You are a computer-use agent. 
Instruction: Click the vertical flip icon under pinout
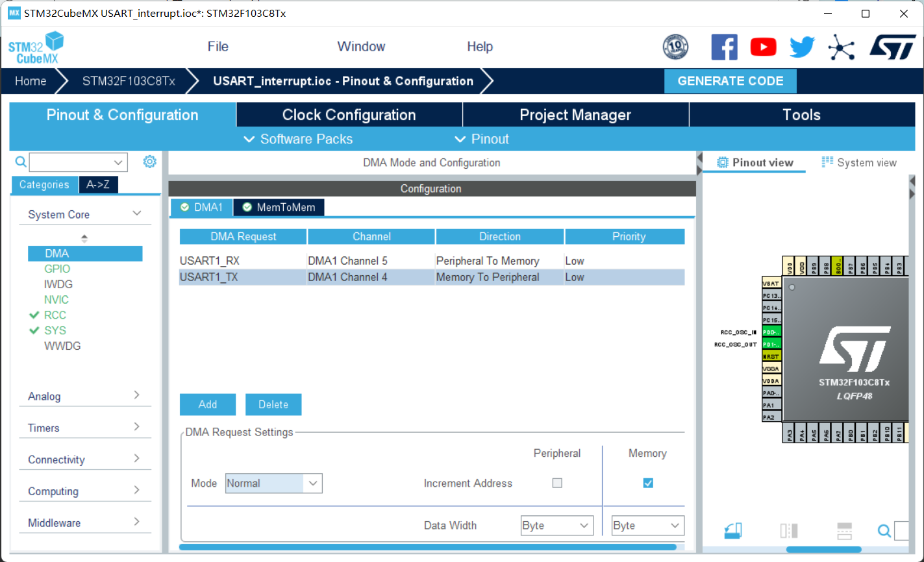[x=844, y=531]
